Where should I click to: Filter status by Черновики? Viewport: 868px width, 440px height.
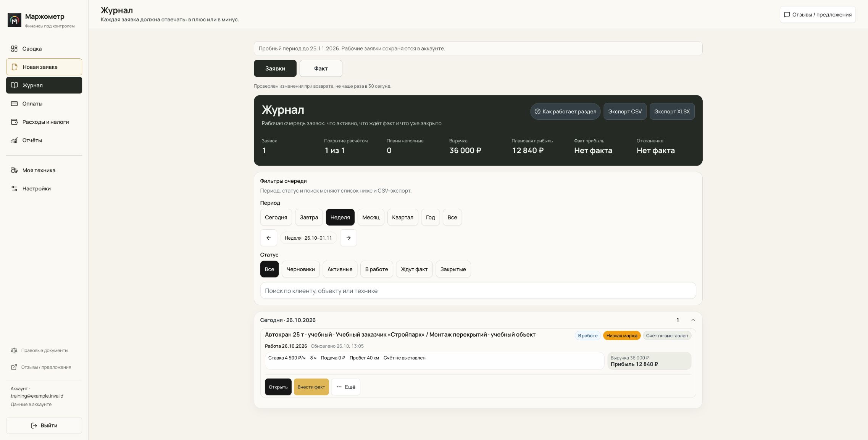pos(301,269)
